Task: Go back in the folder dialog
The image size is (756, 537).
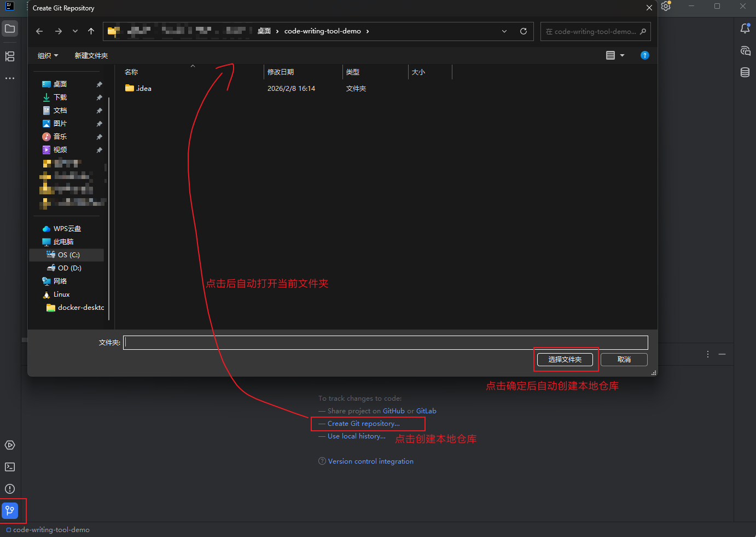Action: 39,31
